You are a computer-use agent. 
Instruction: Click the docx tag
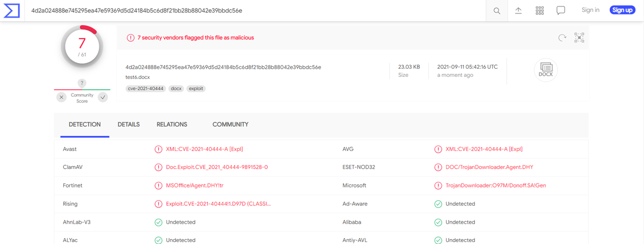pos(176,88)
